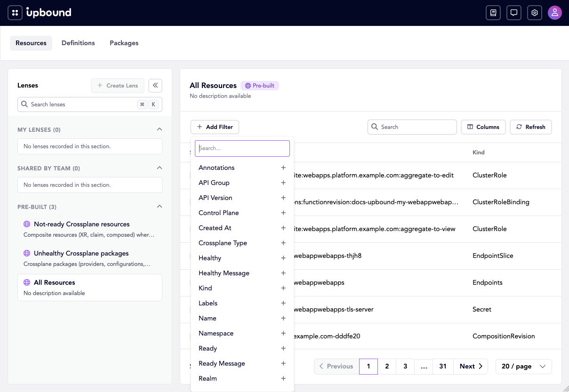This screenshot has width=569, height=392.
Task: Click the Columns button
Action: [483, 127]
